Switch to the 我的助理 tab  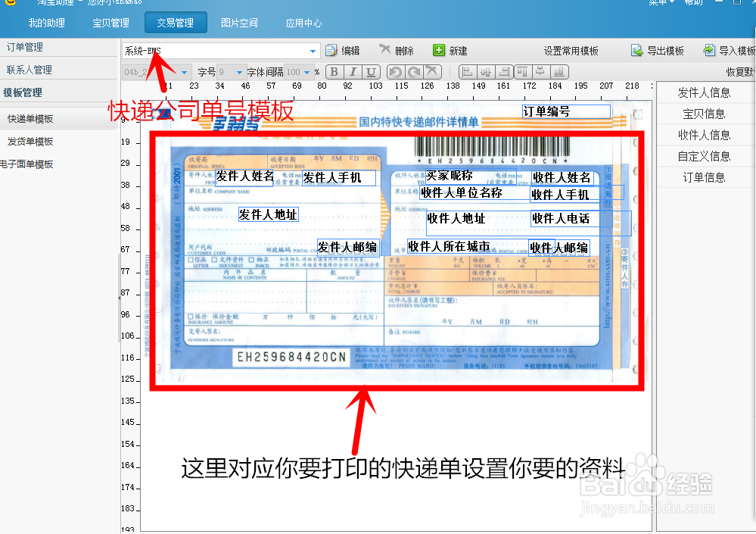pos(46,23)
